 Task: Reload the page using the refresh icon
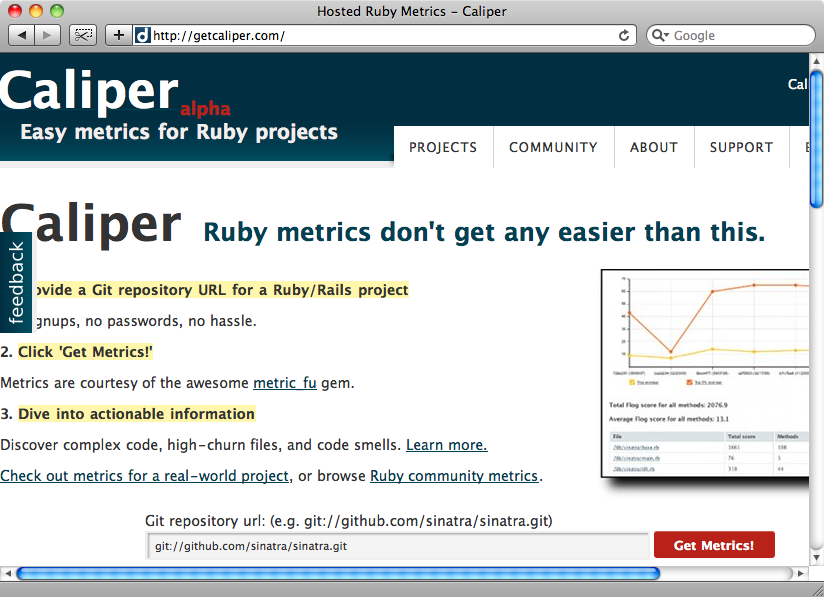tap(624, 35)
